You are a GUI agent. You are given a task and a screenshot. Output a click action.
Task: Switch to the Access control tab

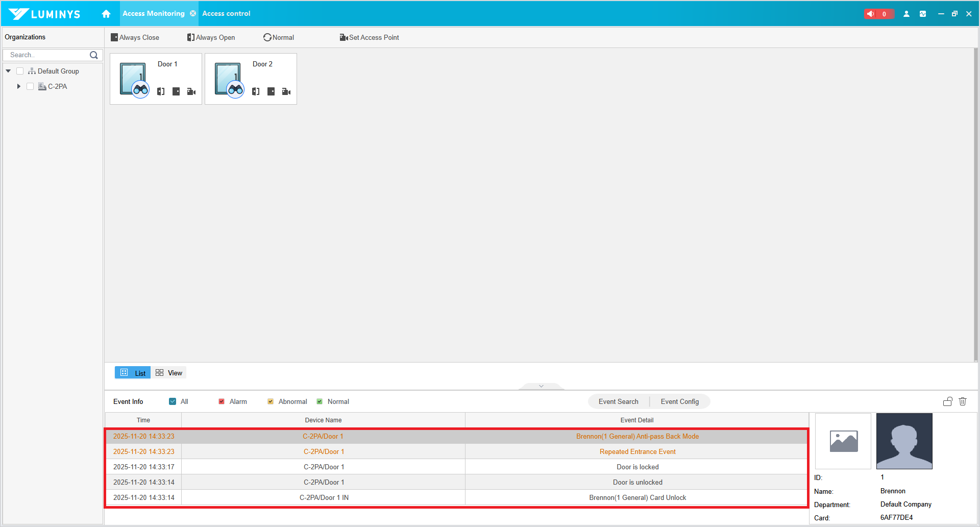[x=226, y=14]
